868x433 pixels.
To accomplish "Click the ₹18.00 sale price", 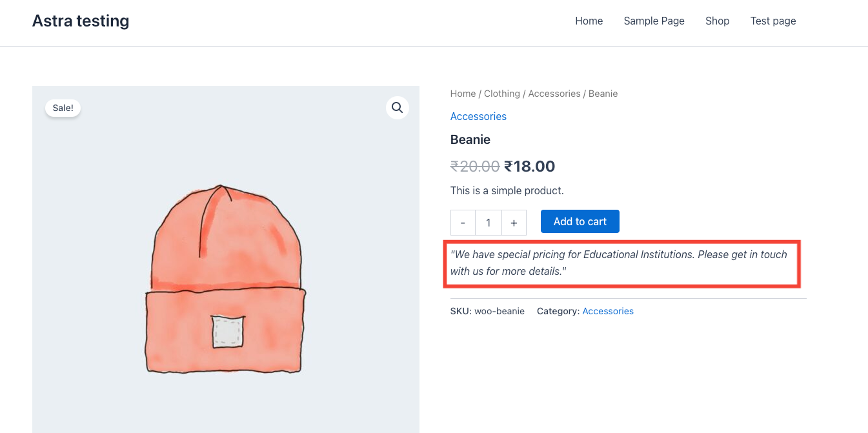I will point(529,166).
